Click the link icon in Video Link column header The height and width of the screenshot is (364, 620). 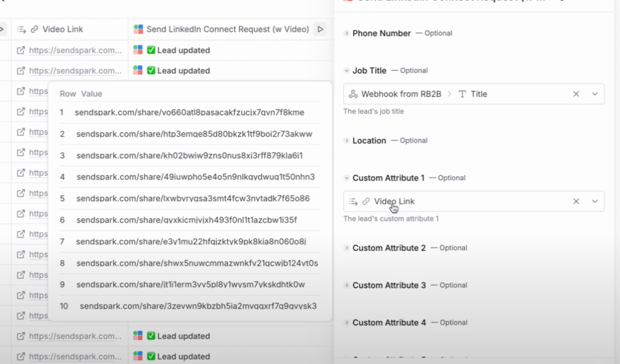[x=34, y=29]
